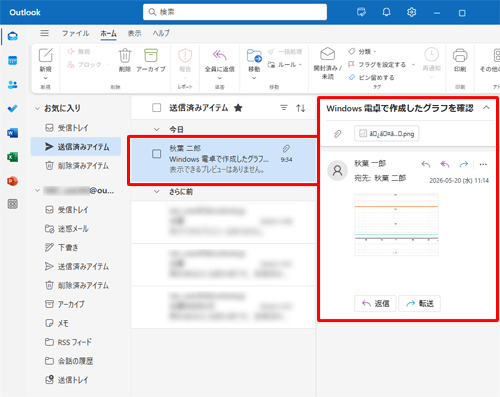Screen dimensions: 500x397
Task: Open the Calendar app in the sidebar
Action: 13,61
